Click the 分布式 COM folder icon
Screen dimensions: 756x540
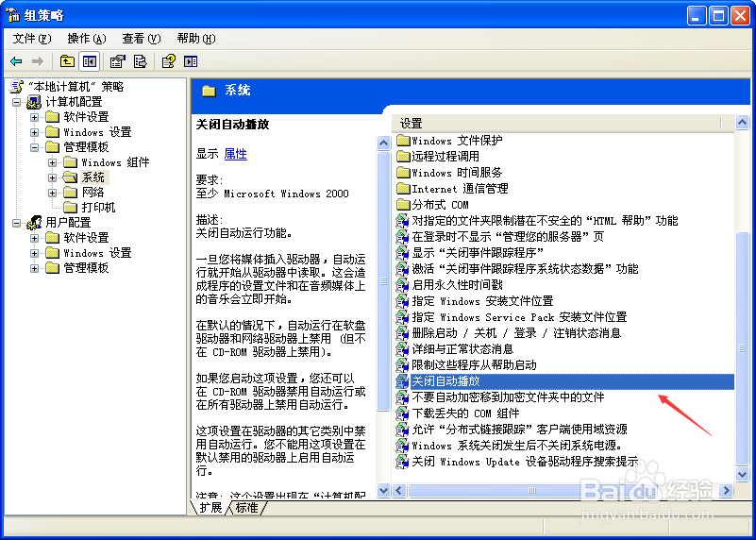pyautogui.click(x=403, y=205)
